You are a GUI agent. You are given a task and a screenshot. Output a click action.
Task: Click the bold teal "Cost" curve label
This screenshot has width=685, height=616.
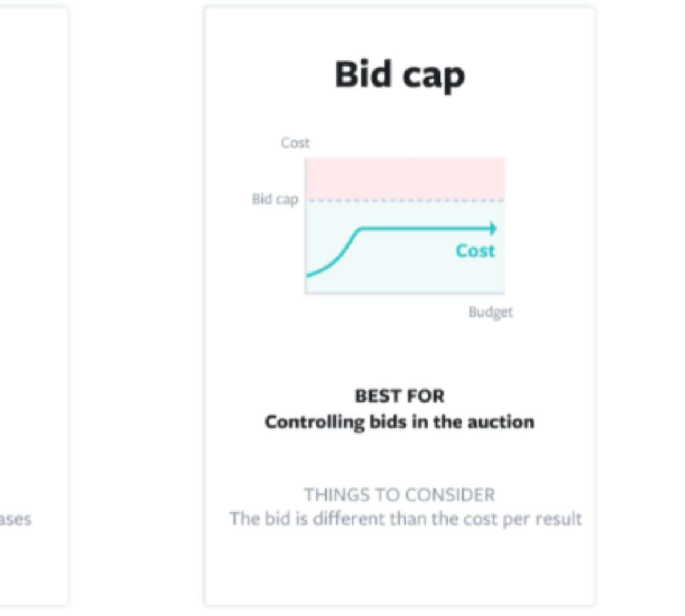(475, 250)
